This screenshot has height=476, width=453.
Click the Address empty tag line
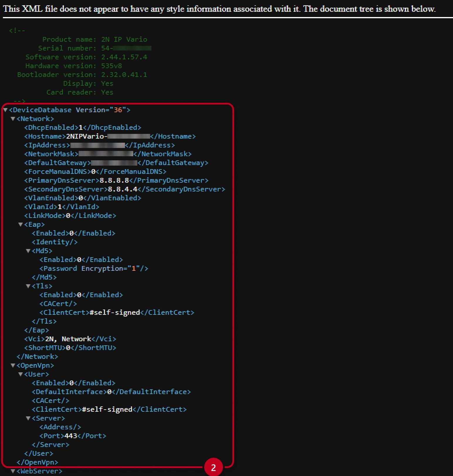coord(60,427)
